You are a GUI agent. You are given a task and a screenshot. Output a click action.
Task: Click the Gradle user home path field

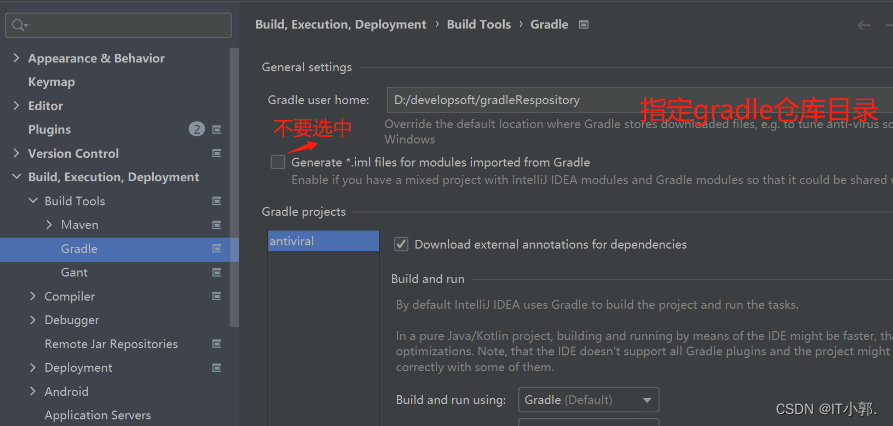coord(510,100)
